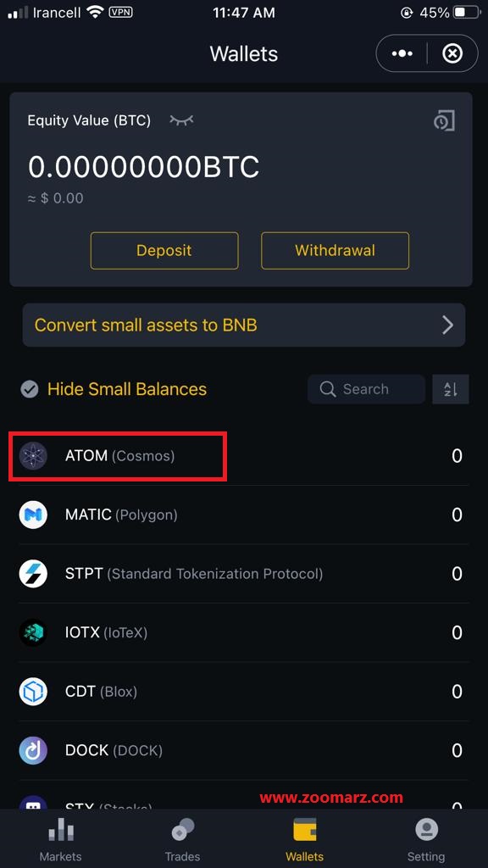Screen dimensions: 488x868
Task: Switch to the Markets tab
Action: 60,840
